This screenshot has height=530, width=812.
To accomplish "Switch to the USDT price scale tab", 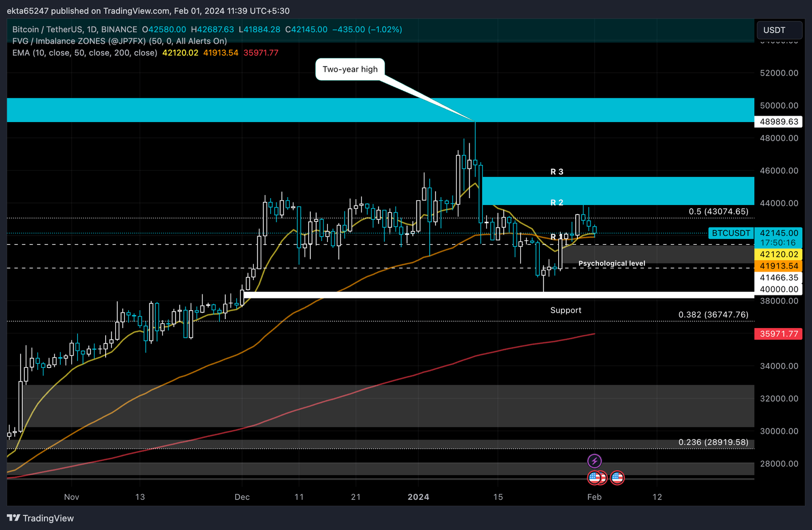I will pos(779,30).
